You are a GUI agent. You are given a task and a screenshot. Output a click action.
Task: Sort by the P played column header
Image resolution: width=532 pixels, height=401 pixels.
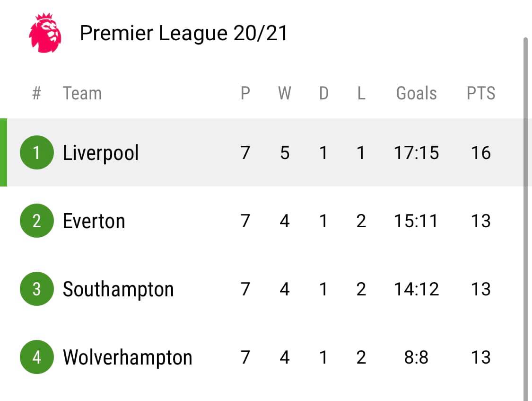pyautogui.click(x=245, y=93)
